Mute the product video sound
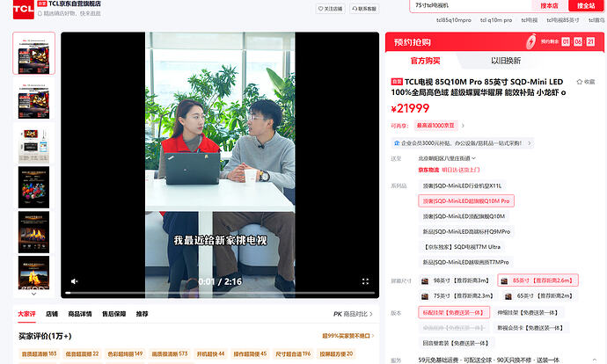 coord(74,281)
